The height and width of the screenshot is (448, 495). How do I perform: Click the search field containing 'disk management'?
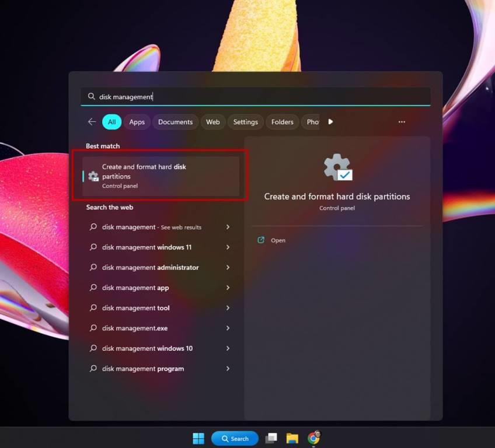[x=256, y=96]
